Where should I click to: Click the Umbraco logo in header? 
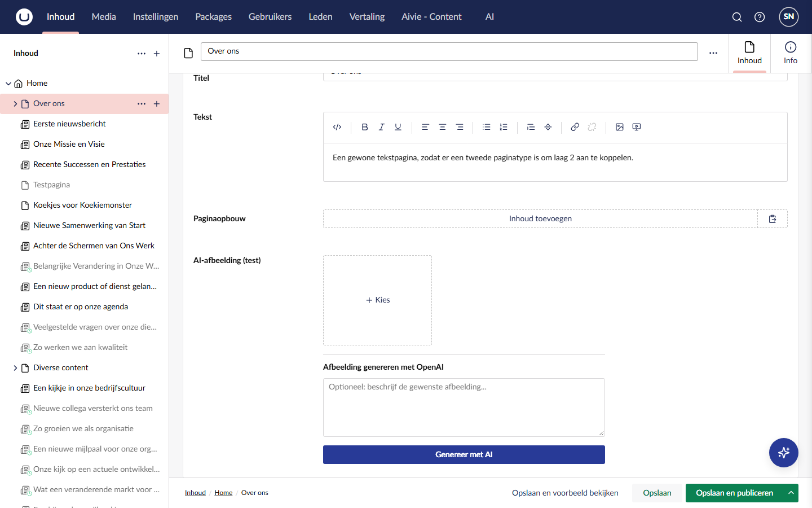[24, 17]
